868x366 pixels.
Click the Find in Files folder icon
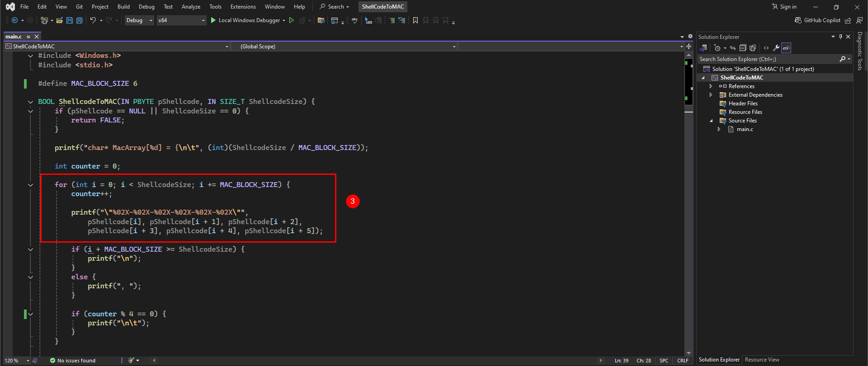click(321, 20)
